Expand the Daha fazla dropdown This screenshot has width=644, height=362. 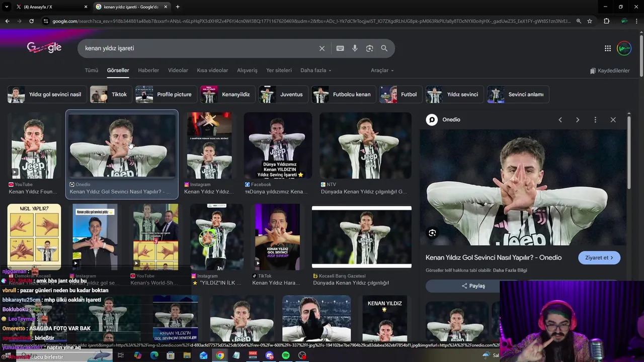pyautogui.click(x=316, y=70)
